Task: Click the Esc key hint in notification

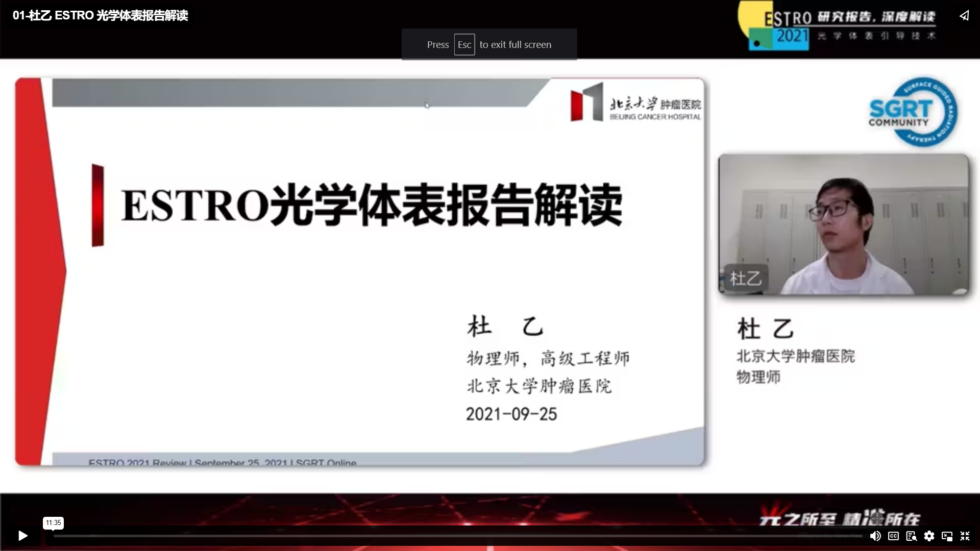Action: pyautogui.click(x=464, y=44)
